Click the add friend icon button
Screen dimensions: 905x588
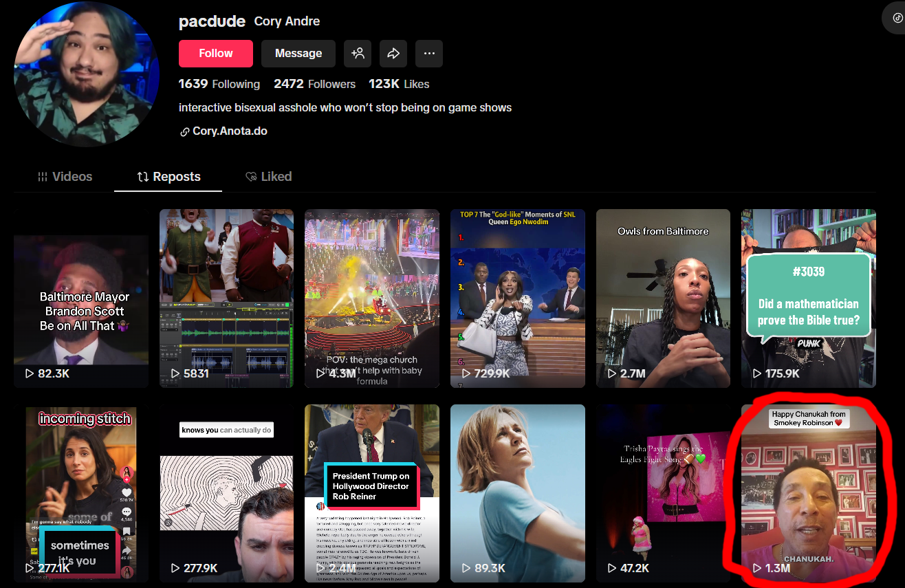pyautogui.click(x=358, y=53)
